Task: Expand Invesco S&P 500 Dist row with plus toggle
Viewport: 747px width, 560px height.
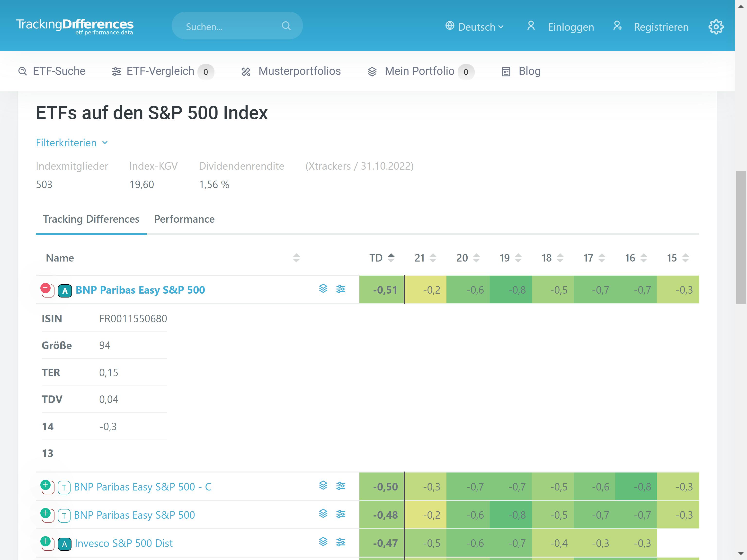Action: click(x=46, y=542)
